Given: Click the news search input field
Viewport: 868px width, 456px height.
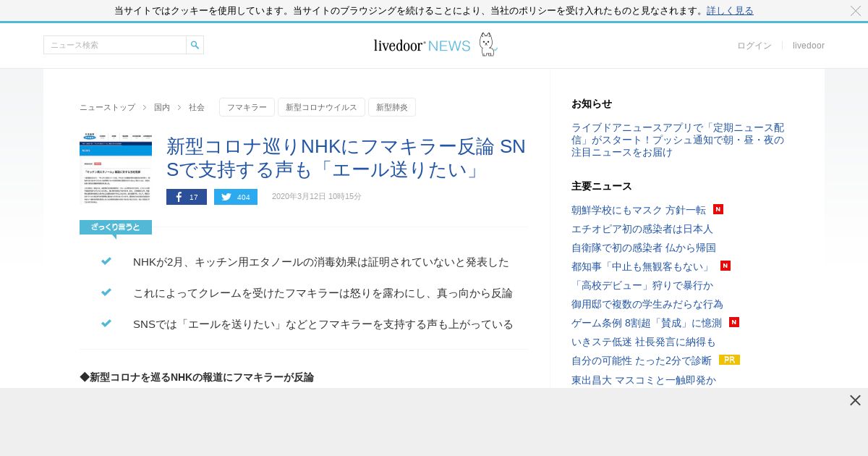Looking at the screenshot, I should [115, 45].
